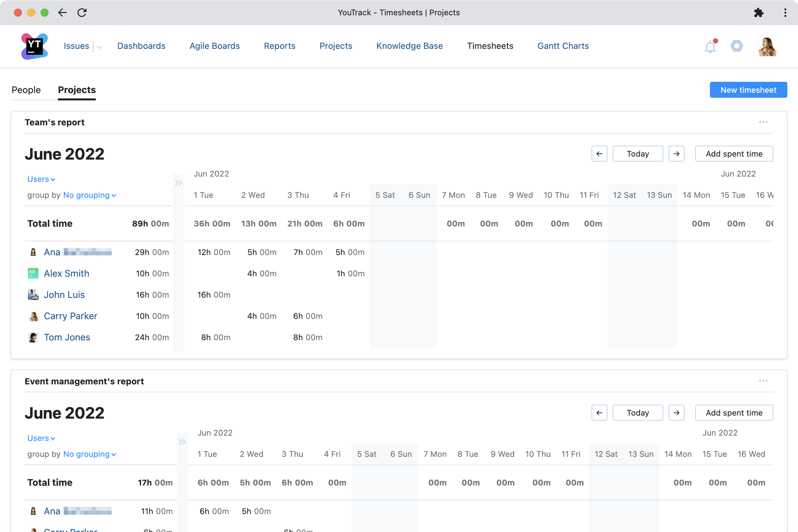Click your profile avatar in top right
Screen dimensions: 798x532
pyautogui.click(x=766, y=46)
